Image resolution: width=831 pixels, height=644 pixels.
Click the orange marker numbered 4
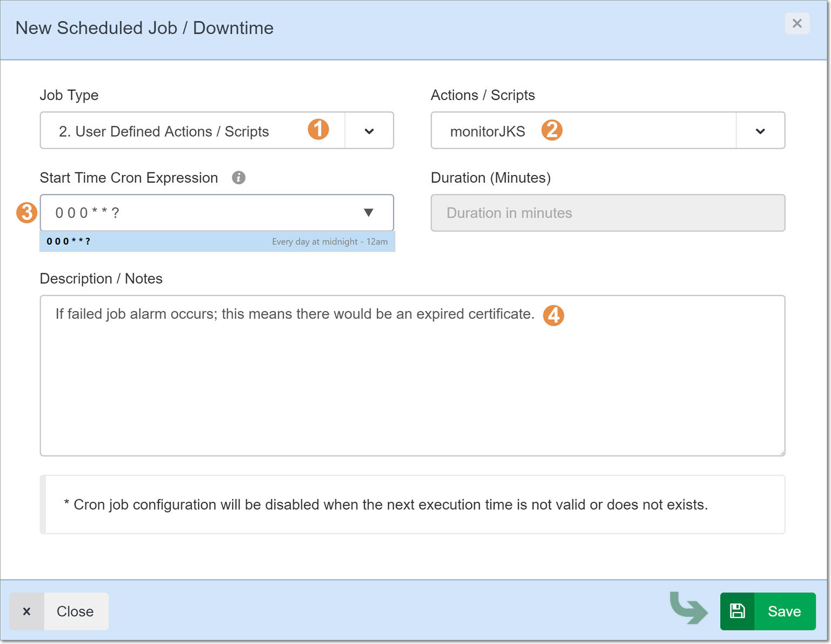click(x=554, y=316)
